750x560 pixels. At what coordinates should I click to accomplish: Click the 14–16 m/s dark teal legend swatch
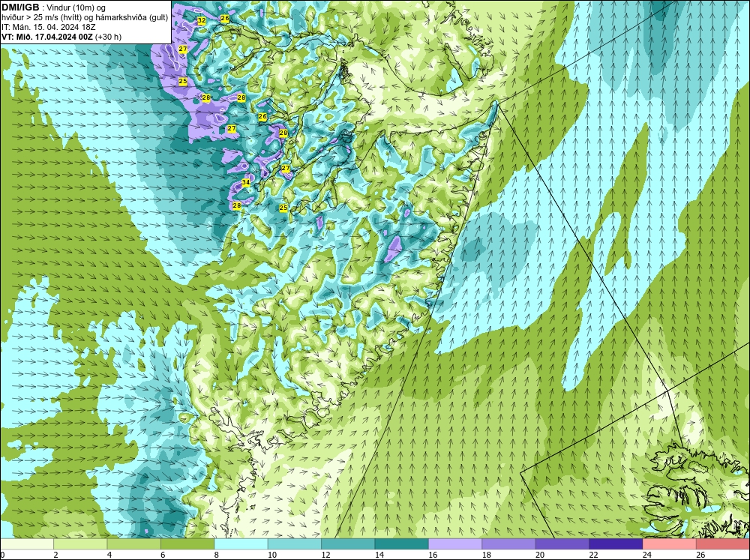click(x=402, y=544)
